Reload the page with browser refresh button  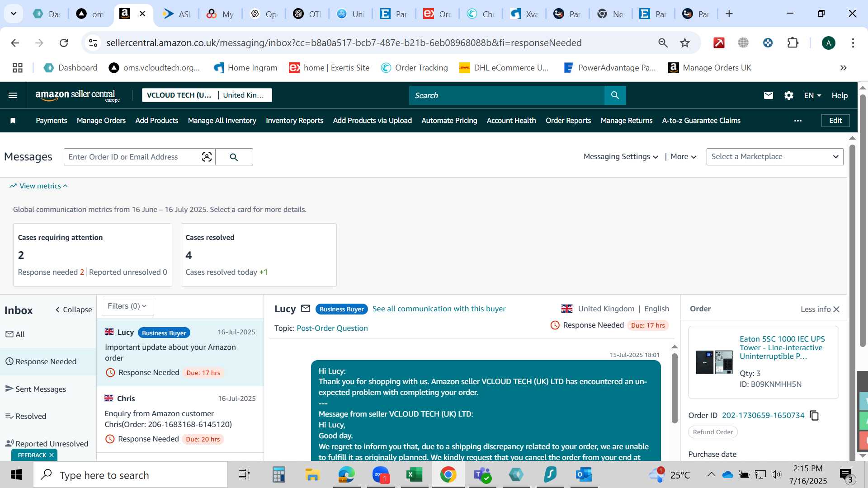pos(64,43)
